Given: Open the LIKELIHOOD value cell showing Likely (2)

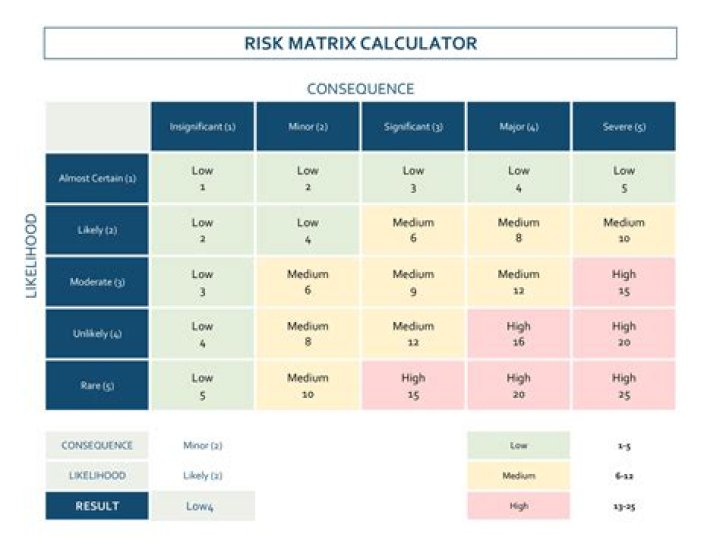Looking at the screenshot, I should 203,475.
